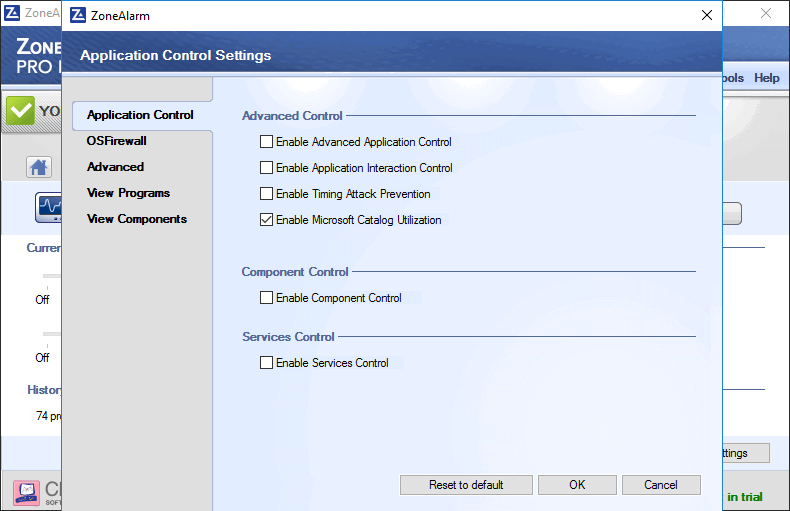Click the ZoneAlarm logo in dialog title bar
This screenshot has width=790, height=511.
tap(79, 16)
